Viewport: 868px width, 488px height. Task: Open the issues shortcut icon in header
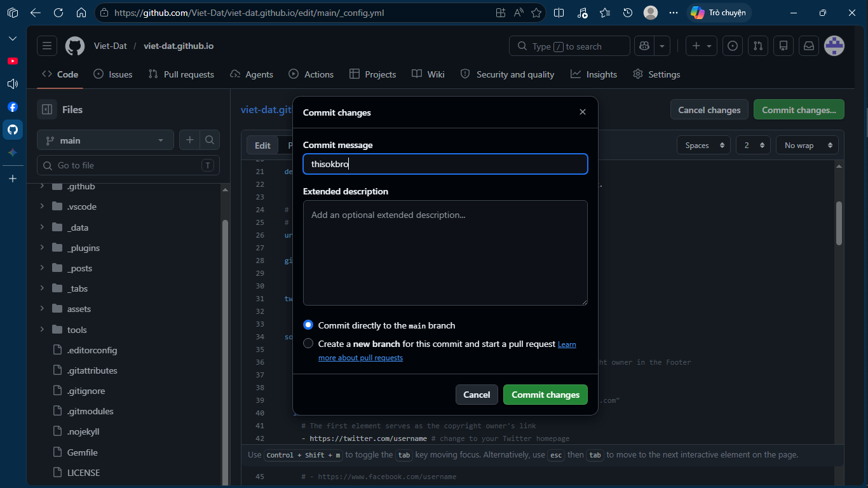pyautogui.click(x=733, y=46)
